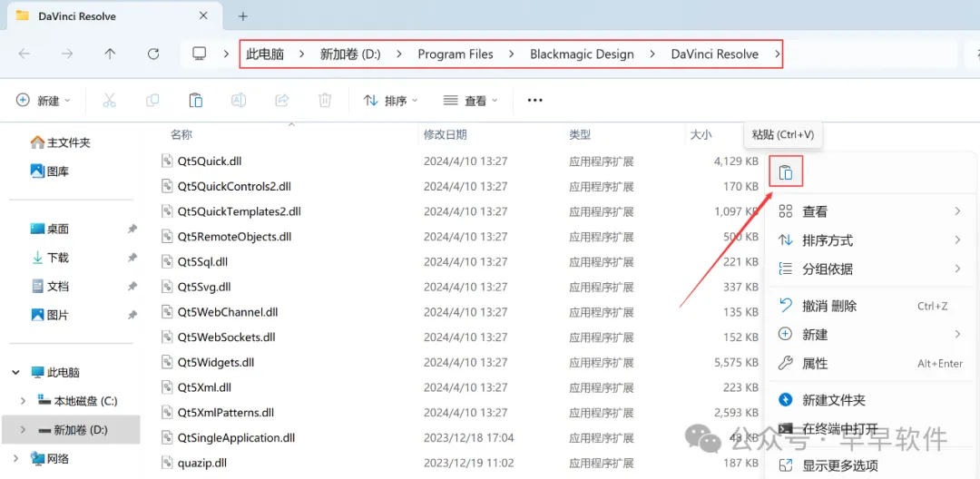The height and width of the screenshot is (479, 980).
Task: Collapse the 此电脑 tree node
Action: point(15,373)
